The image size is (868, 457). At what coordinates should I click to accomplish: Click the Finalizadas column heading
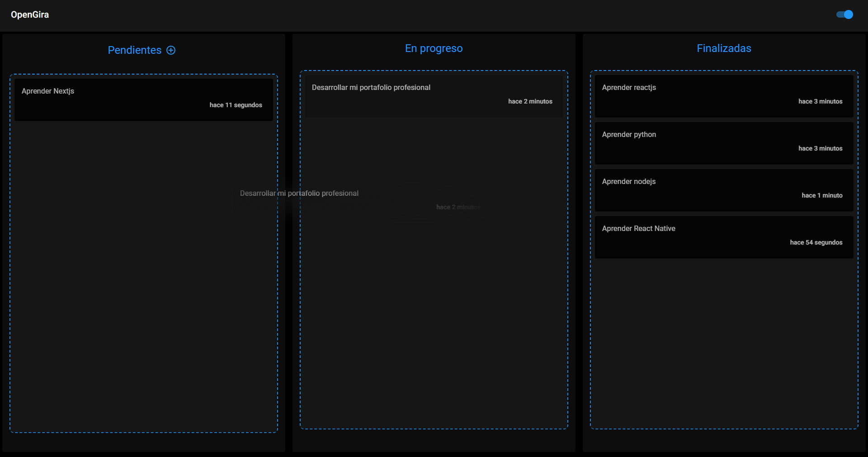tap(724, 48)
